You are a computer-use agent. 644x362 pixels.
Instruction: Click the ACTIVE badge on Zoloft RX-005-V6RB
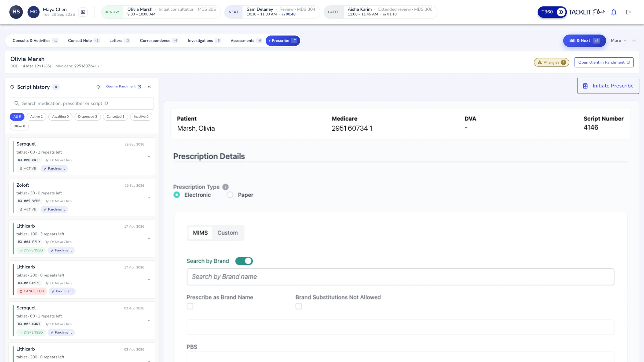(x=28, y=209)
